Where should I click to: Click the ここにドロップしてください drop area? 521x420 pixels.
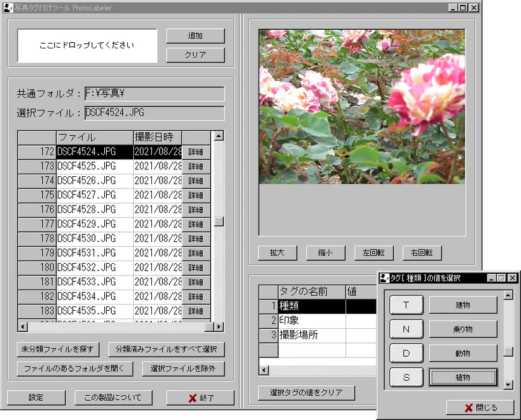[87, 45]
